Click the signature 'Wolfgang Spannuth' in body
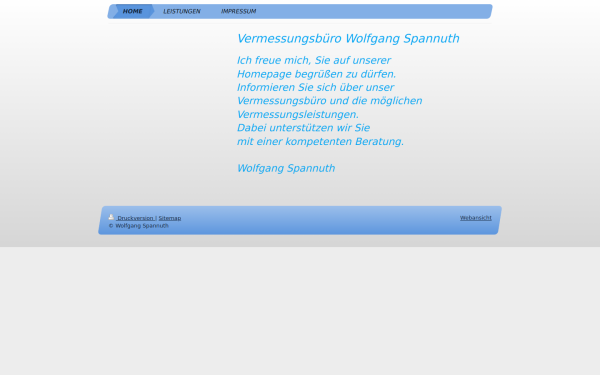The height and width of the screenshot is (375, 600). pyautogui.click(x=286, y=168)
